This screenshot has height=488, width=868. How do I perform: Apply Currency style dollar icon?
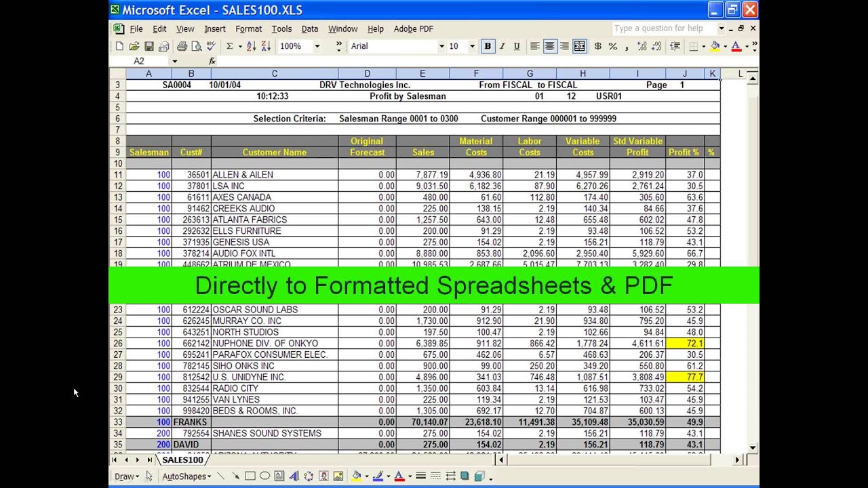(x=597, y=46)
